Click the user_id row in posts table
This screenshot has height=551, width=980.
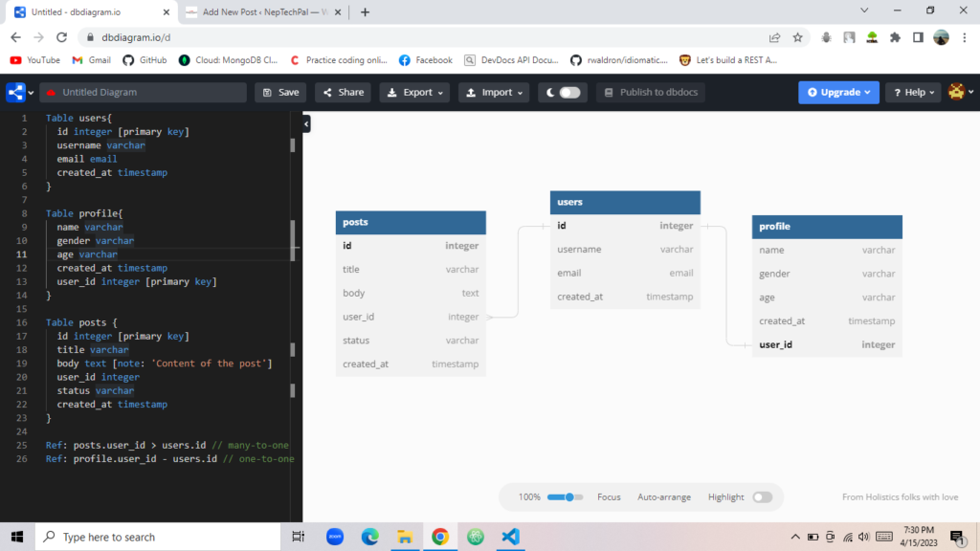[x=411, y=317]
